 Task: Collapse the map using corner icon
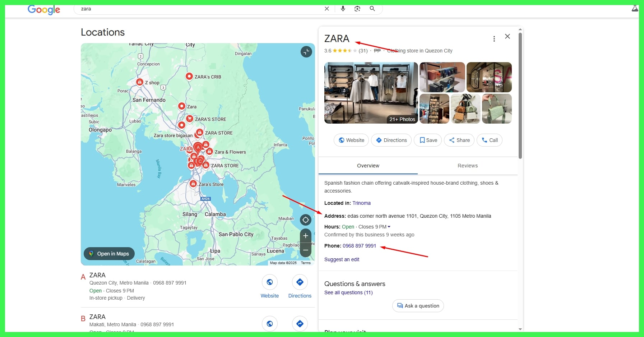[x=306, y=52]
